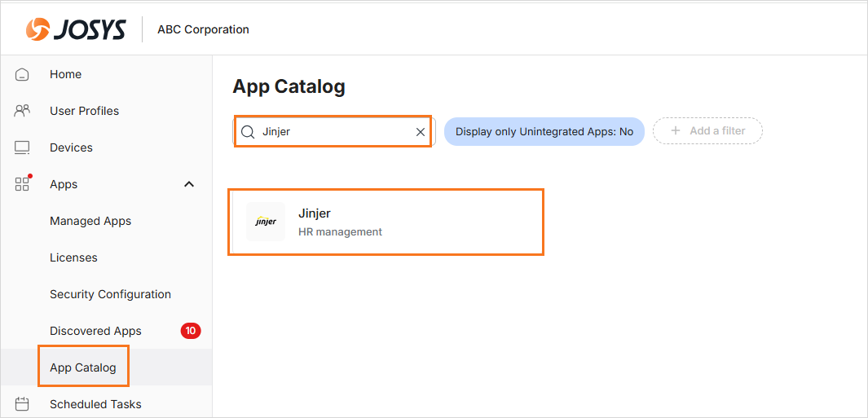The image size is (868, 418).
Task: Open the Licenses page
Action: 73,257
